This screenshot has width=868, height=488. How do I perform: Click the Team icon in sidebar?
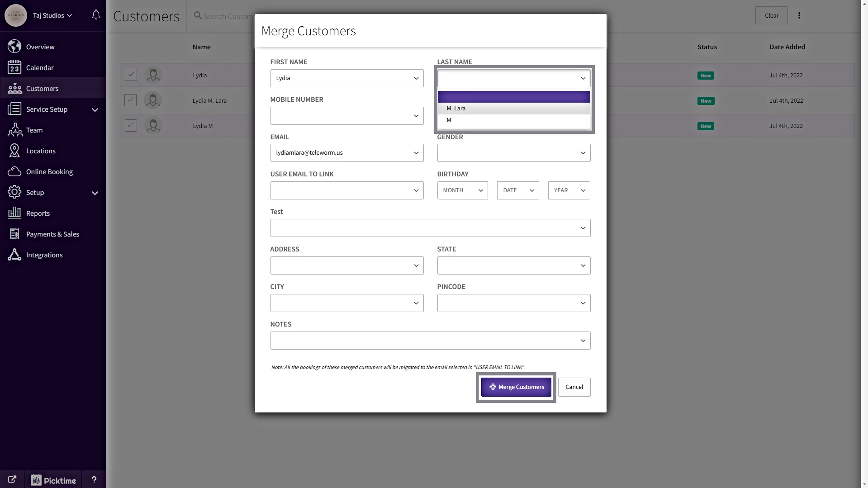pos(14,130)
